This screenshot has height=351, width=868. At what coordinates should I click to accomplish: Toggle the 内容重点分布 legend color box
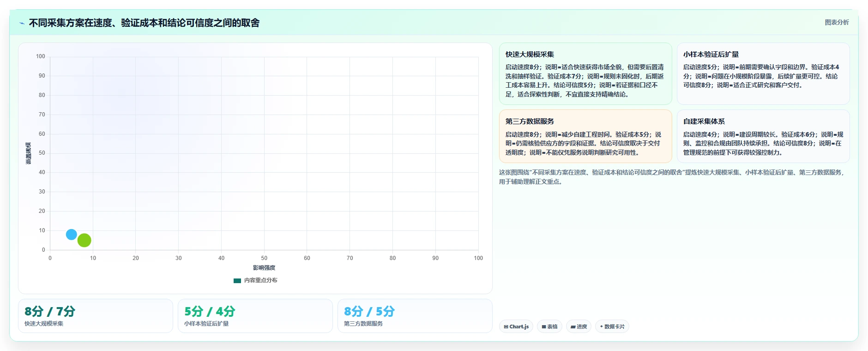pos(237,280)
